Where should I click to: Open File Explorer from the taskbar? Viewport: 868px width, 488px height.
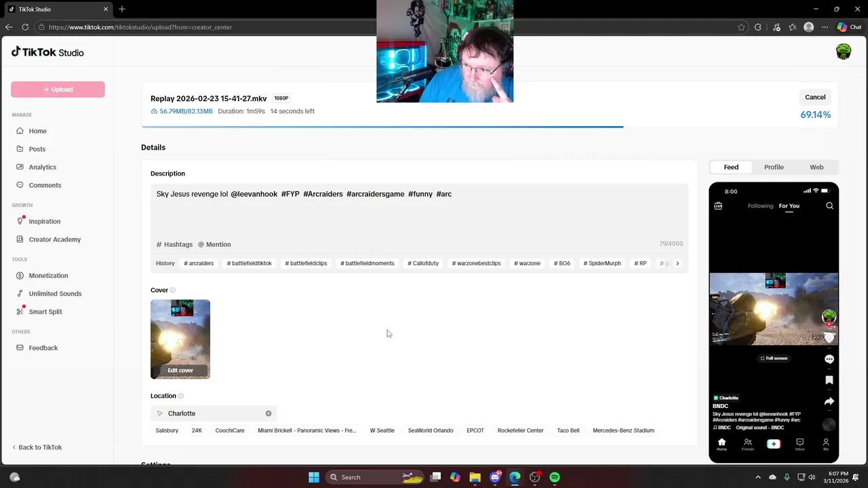click(x=475, y=477)
